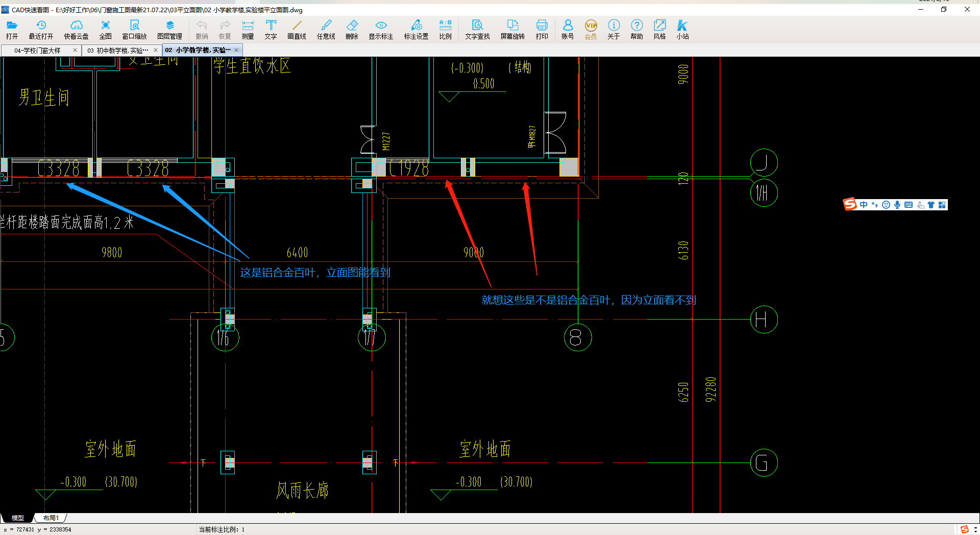This screenshot has width=980, height=535.
Task: Open the 帮助 help page
Action: (x=636, y=30)
